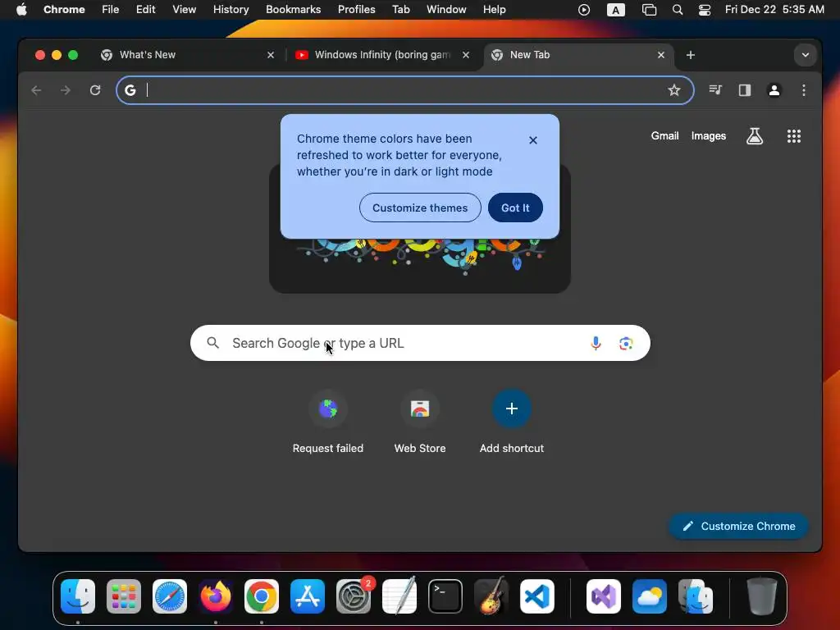This screenshot has height=630, width=840.
Task: Open the Tab menu
Action: click(x=400, y=10)
